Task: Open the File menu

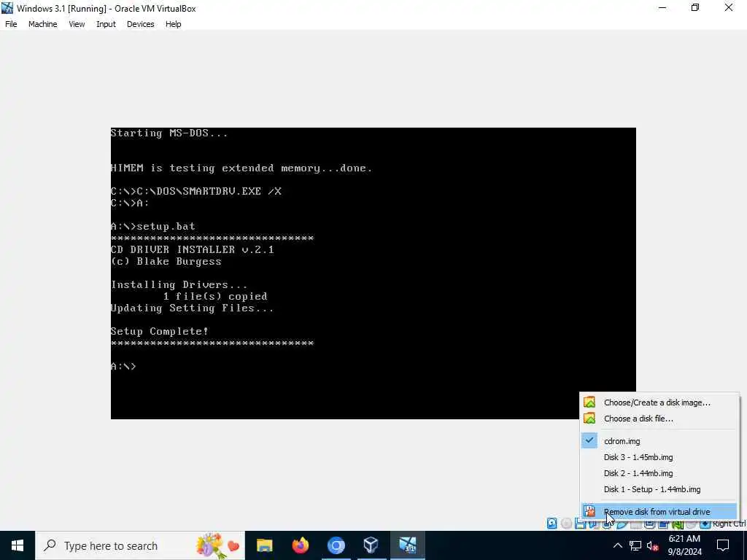Action: (x=11, y=24)
